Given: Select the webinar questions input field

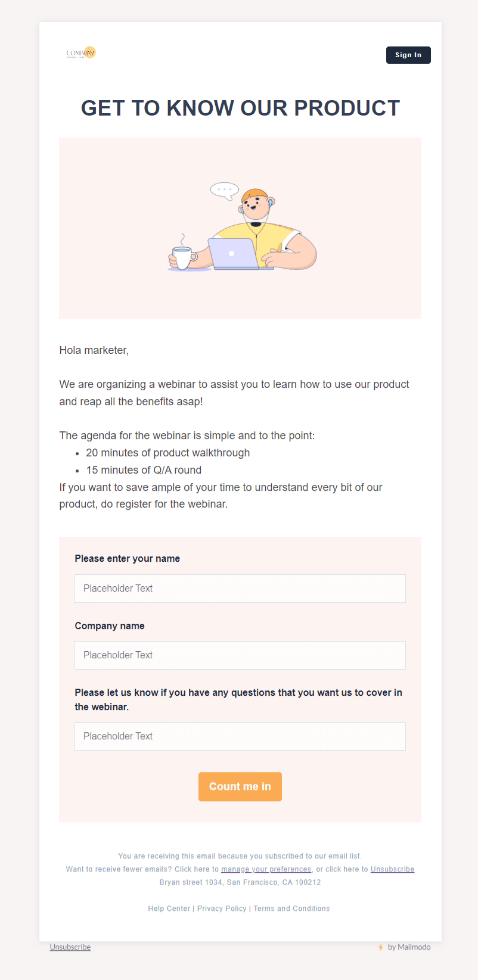Looking at the screenshot, I should pyautogui.click(x=240, y=736).
